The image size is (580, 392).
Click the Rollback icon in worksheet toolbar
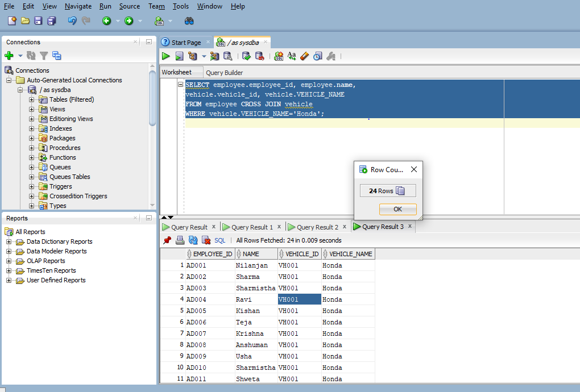(259, 56)
